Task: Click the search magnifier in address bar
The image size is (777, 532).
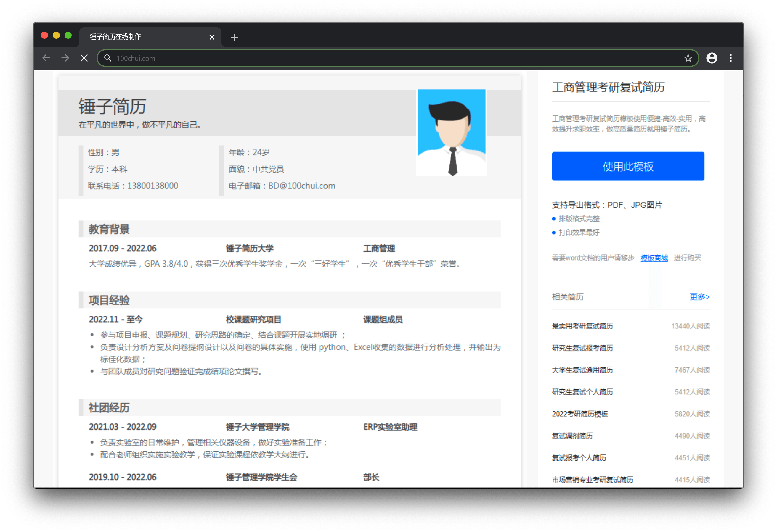Action: pyautogui.click(x=107, y=58)
